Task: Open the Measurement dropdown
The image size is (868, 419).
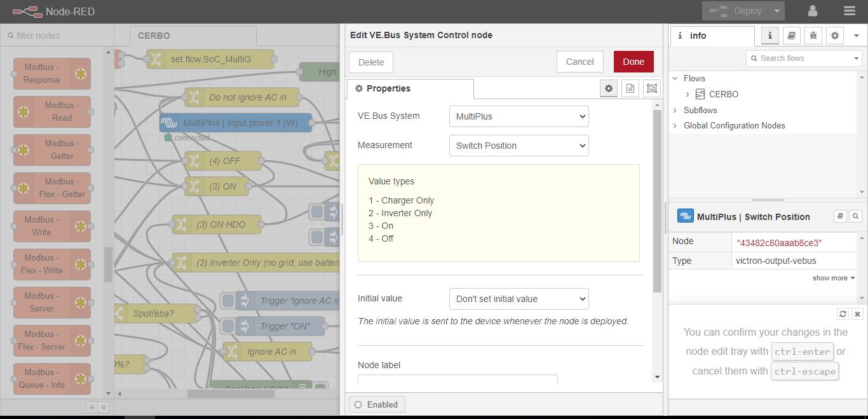Action: (519, 146)
